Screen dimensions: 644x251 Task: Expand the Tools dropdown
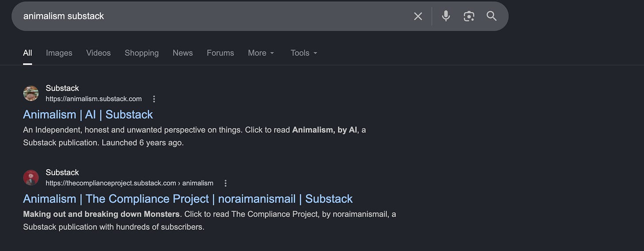[304, 53]
